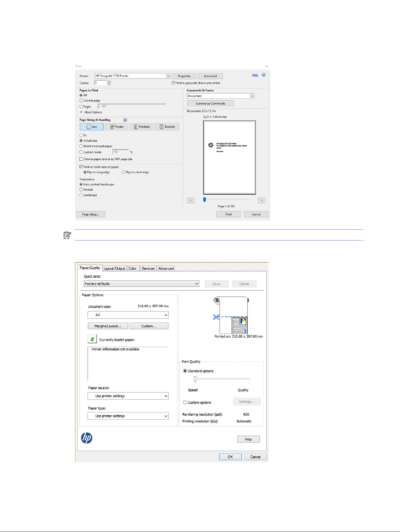This screenshot has width=400, height=532.
Task: Select the Booklet handling button
Action: (x=167, y=127)
